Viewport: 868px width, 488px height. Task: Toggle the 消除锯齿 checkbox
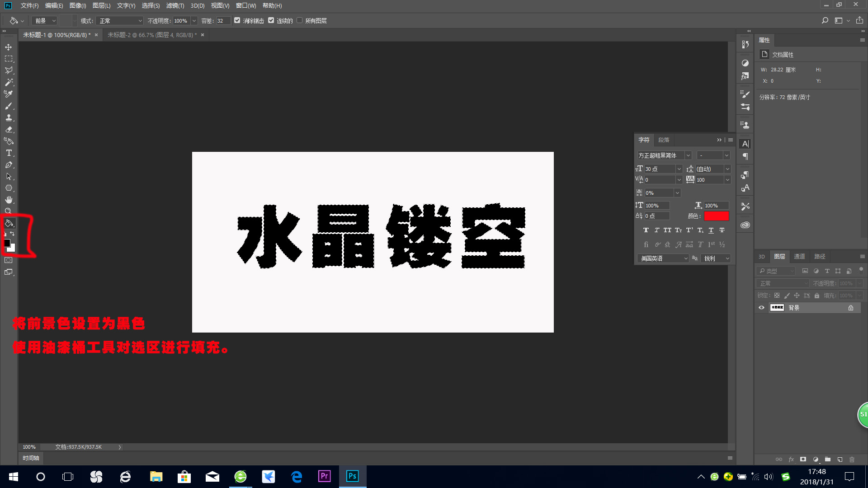click(237, 20)
